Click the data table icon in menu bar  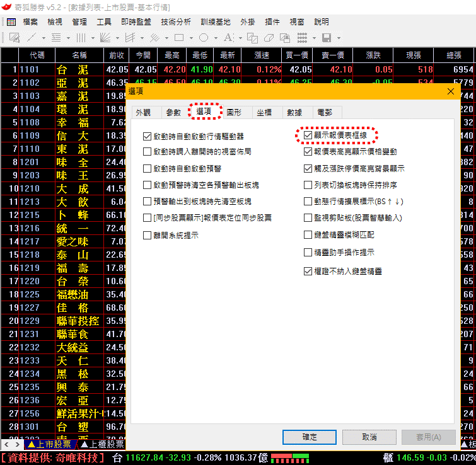[x=11, y=22]
